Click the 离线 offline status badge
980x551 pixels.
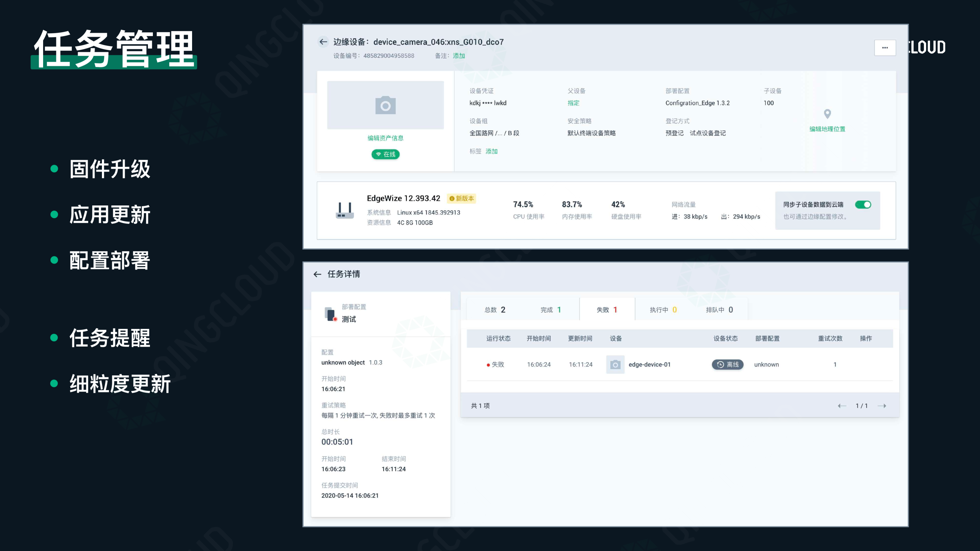coord(727,365)
